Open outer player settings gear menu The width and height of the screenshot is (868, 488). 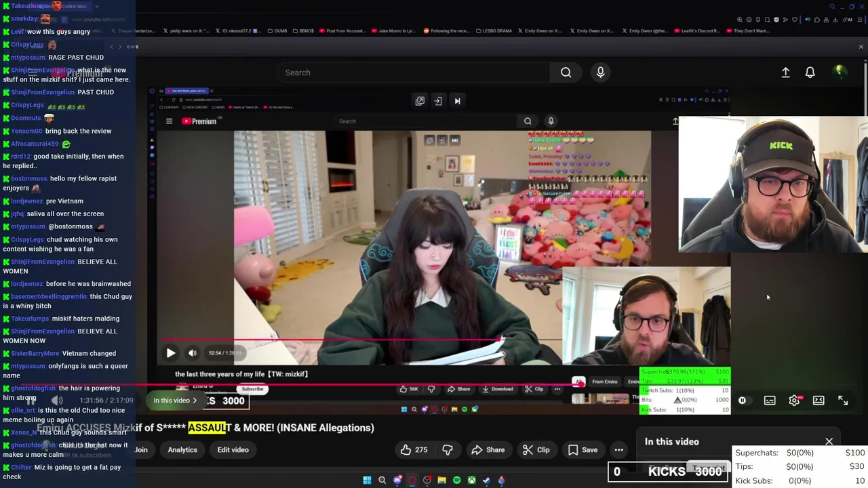tap(794, 401)
